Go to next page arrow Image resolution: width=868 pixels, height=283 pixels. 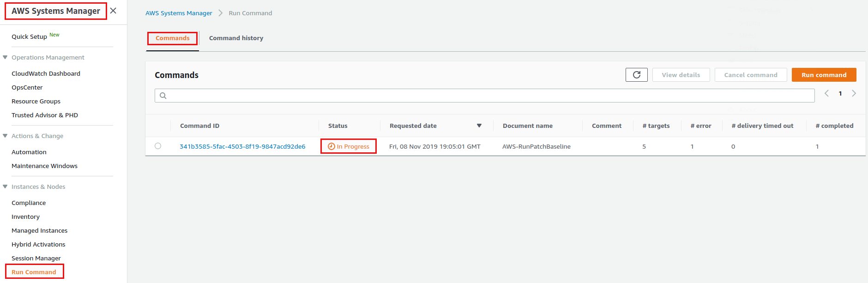(x=854, y=93)
